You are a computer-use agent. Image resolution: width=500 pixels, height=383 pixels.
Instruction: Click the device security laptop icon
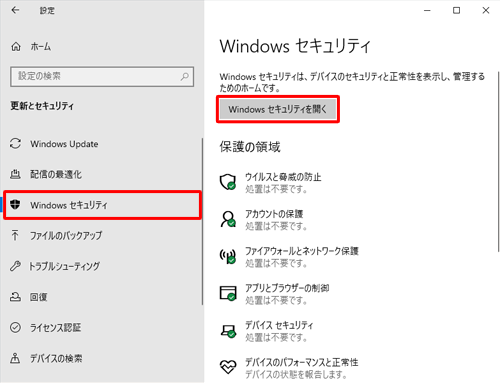coord(229,331)
